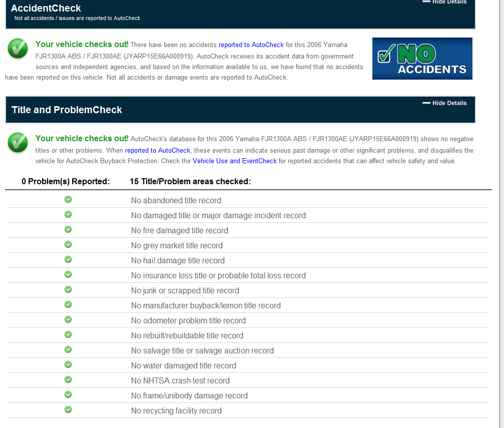
Task: Click the large green check in Title and ProblemCheck
Action: click(x=18, y=143)
